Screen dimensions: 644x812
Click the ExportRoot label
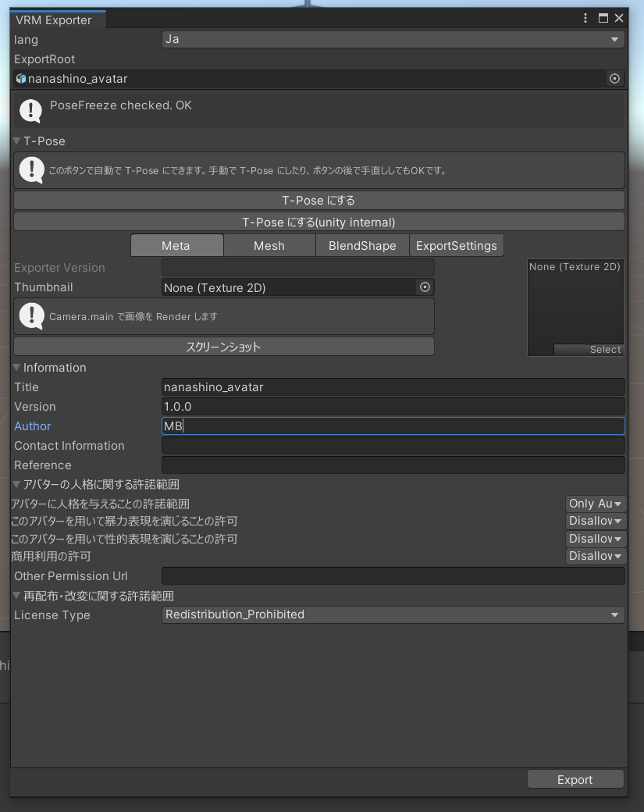tap(44, 59)
